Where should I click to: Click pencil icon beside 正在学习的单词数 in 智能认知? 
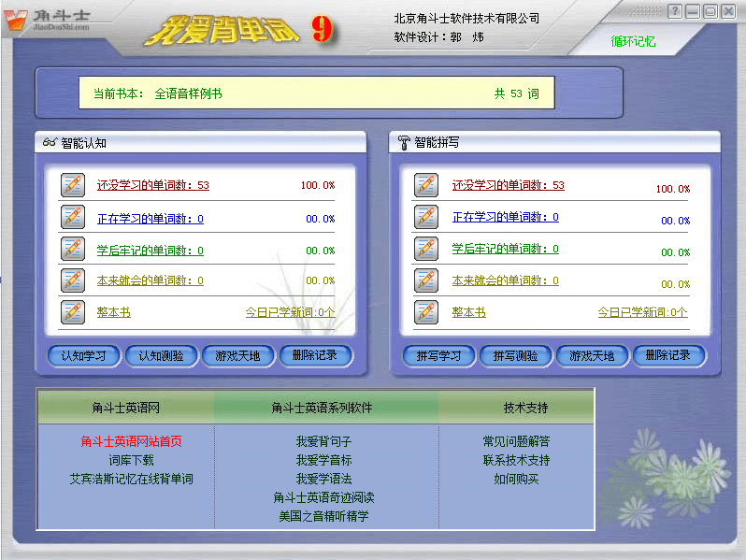pos(73,217)
